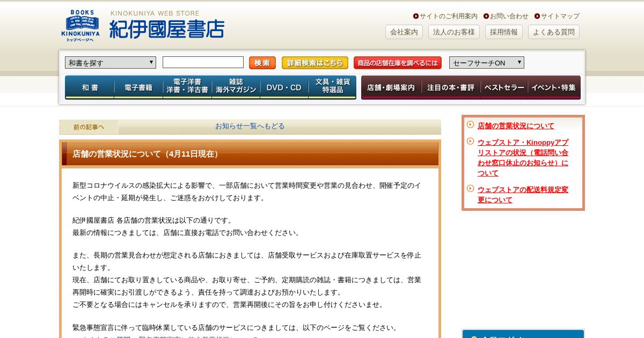This screenshot has height=338, width=644.
Task: Click お知らせ一覧へもどる link
Action: (x=250, y=126)
